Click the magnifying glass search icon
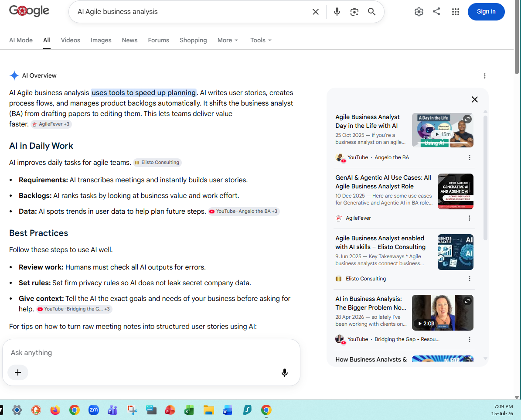The width and height of the screenshot is (521, 420). 371,12
